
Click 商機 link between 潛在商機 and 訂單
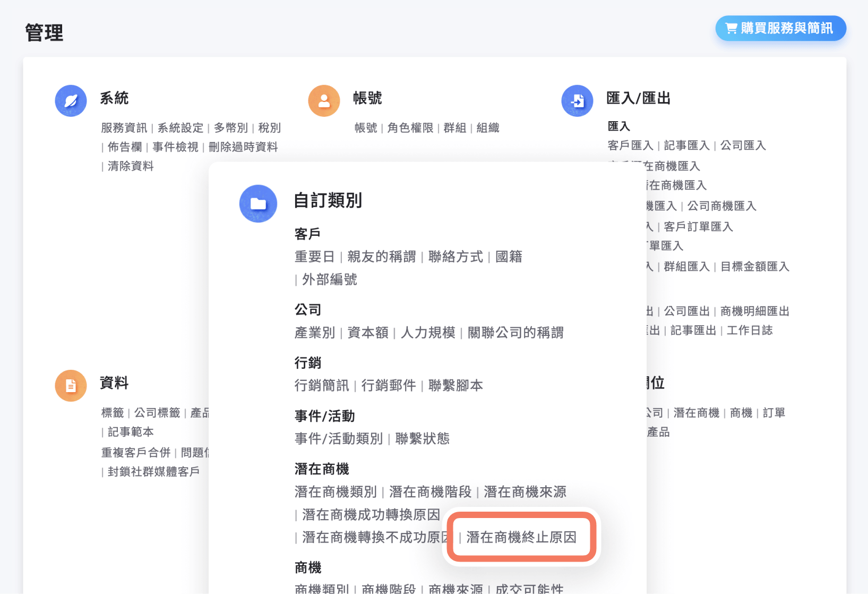741,413
